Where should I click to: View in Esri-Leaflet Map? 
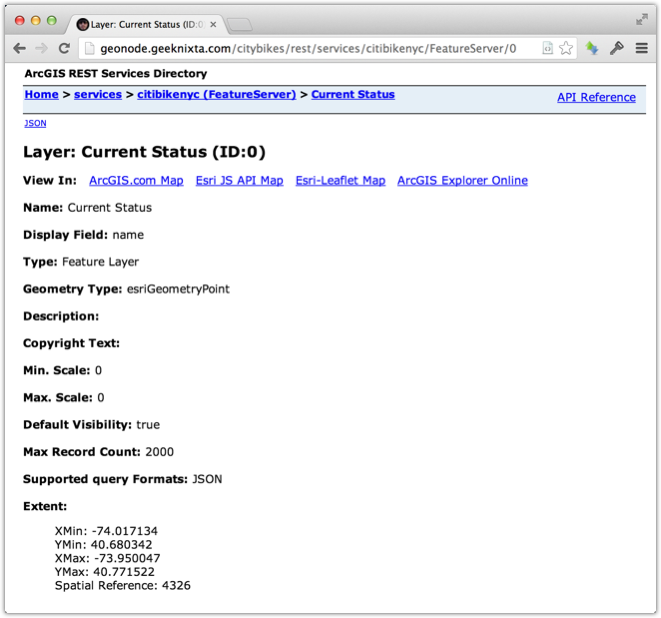coord(340,180)
